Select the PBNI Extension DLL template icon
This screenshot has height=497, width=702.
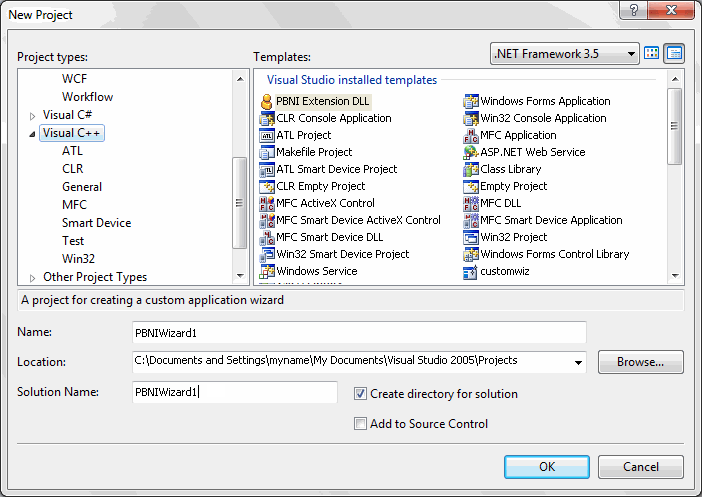point(267,101)
